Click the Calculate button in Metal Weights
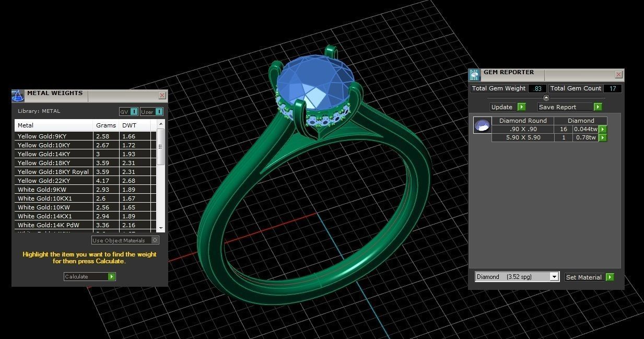This screenshot has width=644, height=339. [x=89, y=276]
